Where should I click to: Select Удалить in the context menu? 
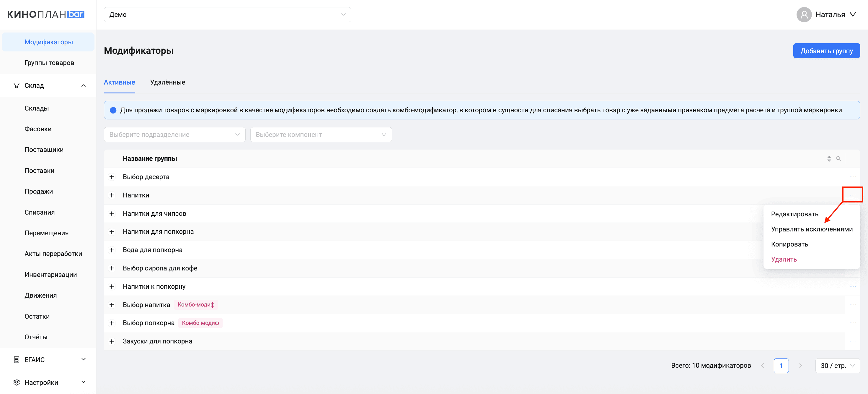(x=784, y=259)
